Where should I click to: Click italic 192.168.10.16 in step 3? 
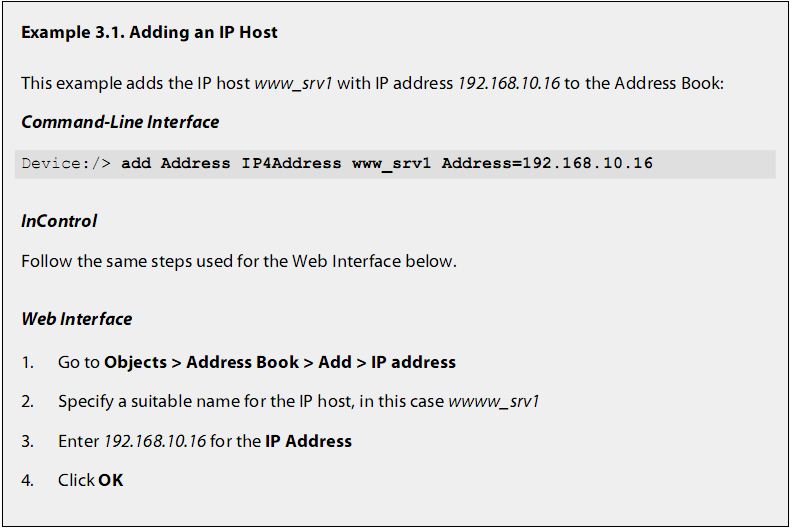[x=155, y=441]
